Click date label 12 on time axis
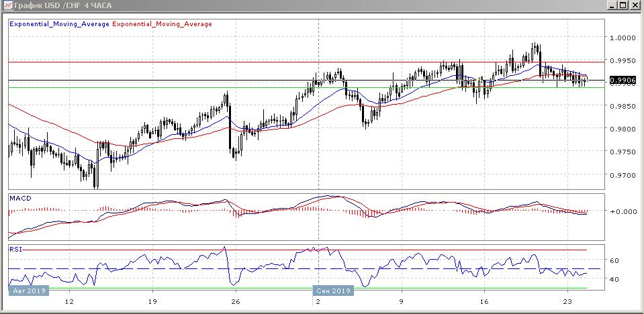Image resolution: width=644 pixels, height=314 pixels. click(x=69, y=302)
